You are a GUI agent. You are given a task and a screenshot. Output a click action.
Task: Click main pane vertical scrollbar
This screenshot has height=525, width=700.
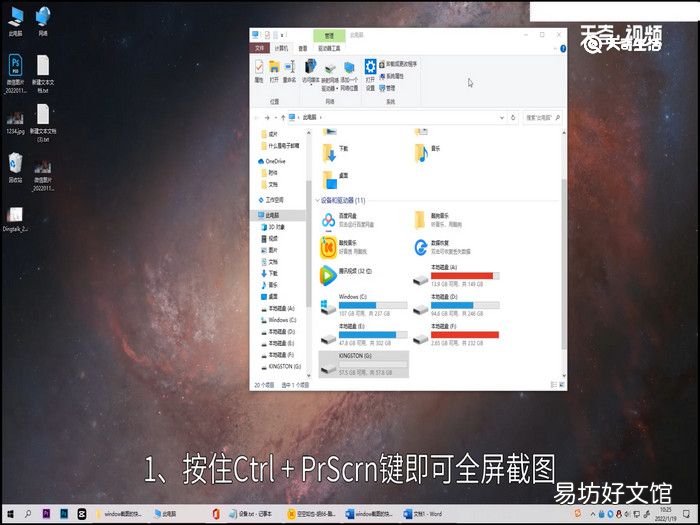(x=564, y=263)
